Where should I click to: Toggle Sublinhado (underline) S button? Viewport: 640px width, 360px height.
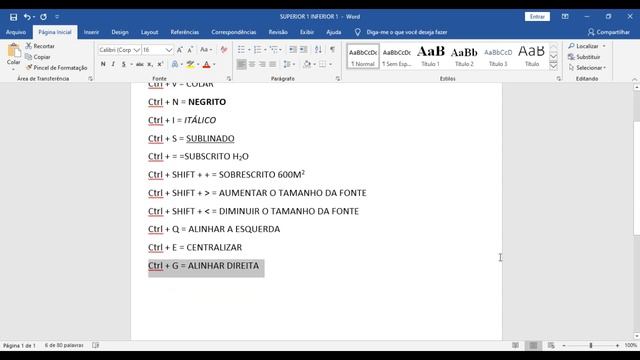pos(123,64)
